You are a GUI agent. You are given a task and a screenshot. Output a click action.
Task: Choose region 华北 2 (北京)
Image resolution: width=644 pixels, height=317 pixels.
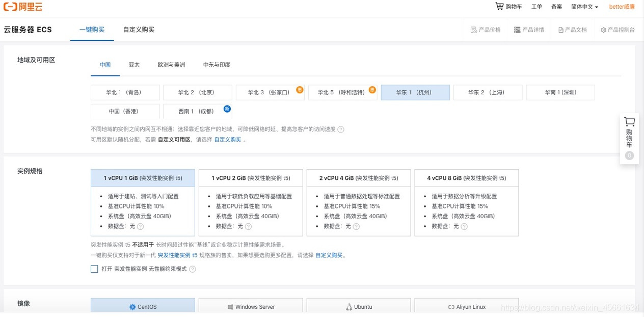197,92
